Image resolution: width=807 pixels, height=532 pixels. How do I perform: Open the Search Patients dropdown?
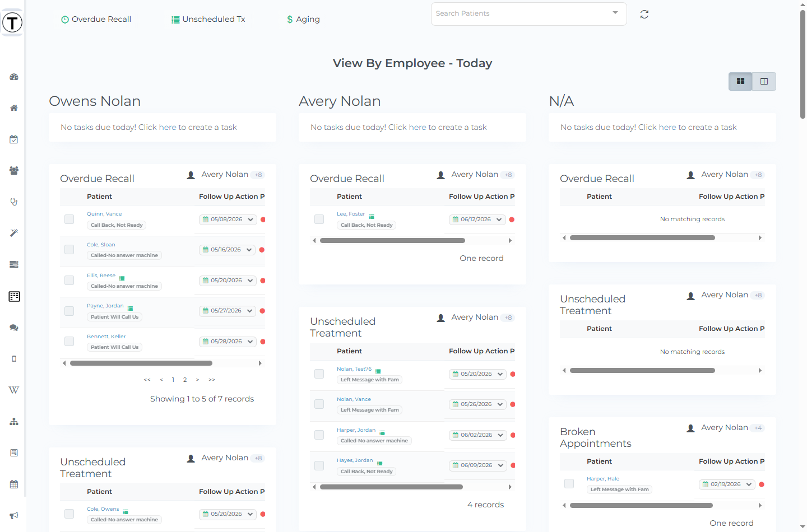tap(528, 13)
